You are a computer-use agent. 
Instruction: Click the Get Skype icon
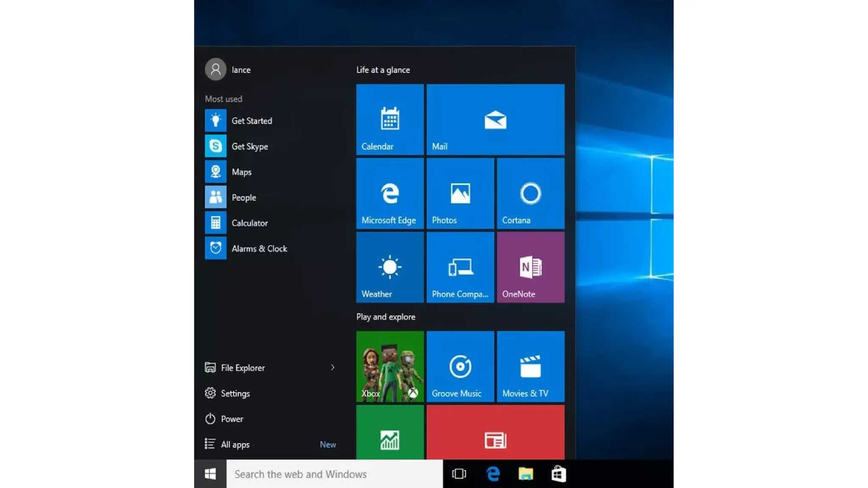click(x=215, y=146)
